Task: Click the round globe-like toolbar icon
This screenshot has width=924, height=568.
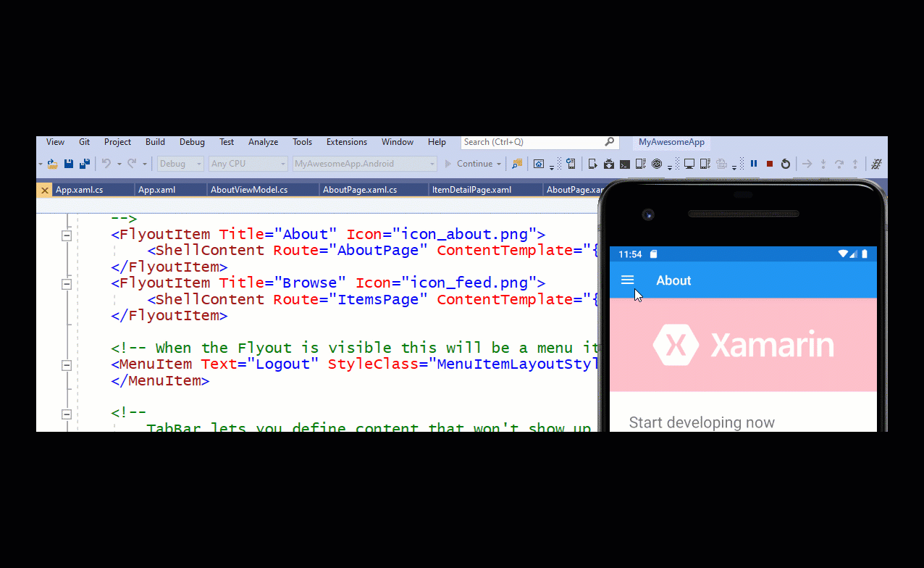Action: 657,164
